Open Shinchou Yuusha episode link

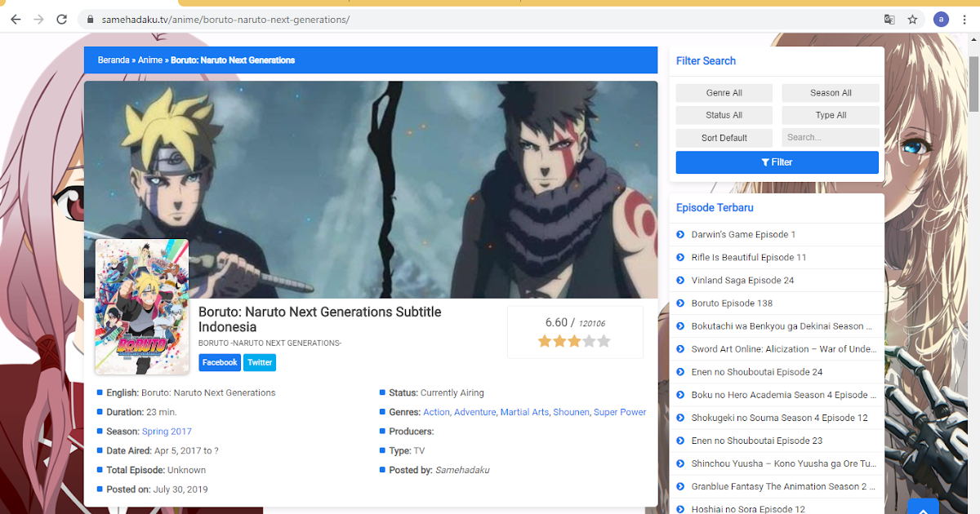pyautogui.click(x=784, y=463)
